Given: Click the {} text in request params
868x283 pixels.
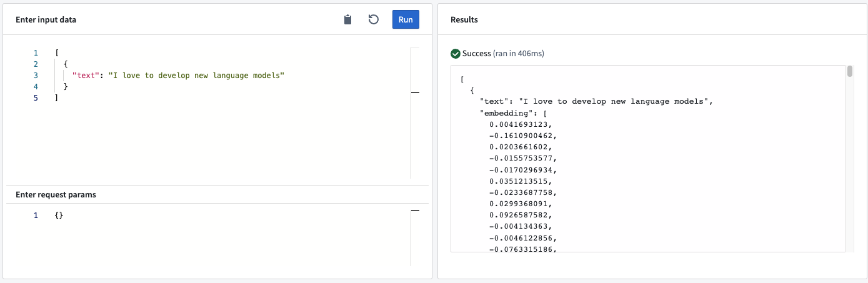Looking at the screenshot, I should click(59, 216).
